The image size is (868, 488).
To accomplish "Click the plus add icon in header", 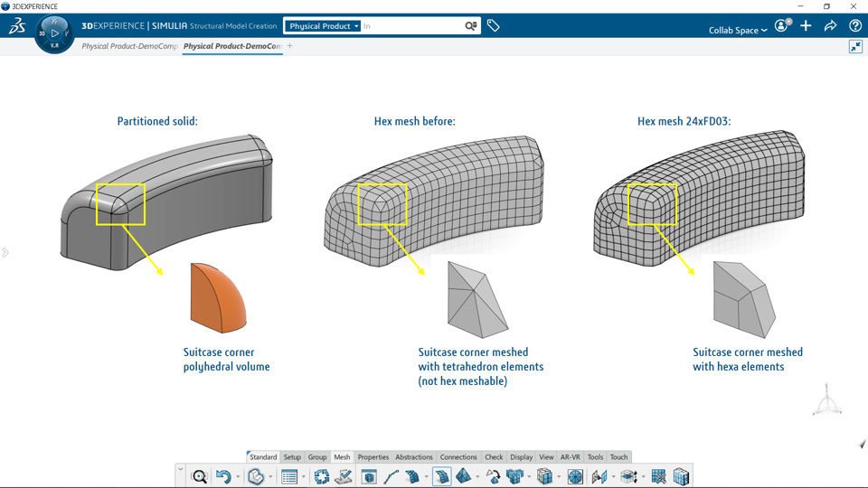I will (806, 25).
